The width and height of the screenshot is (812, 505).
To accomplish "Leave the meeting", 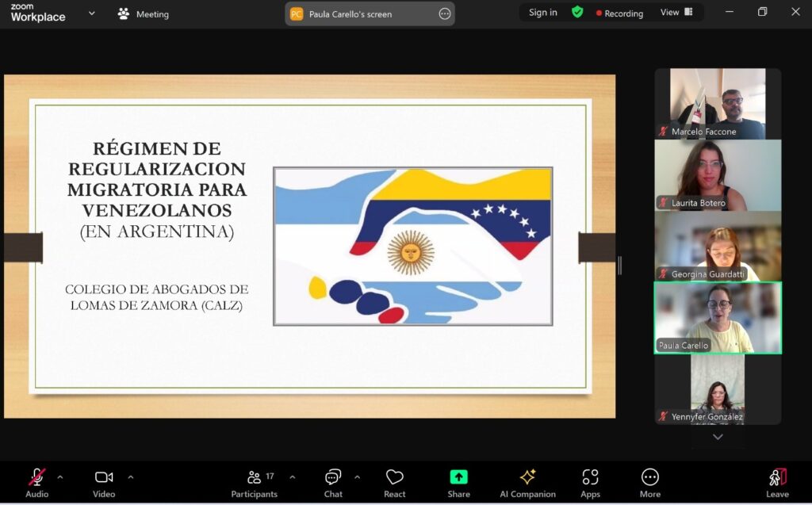I will pyautogui.click(x=777, y=483).
